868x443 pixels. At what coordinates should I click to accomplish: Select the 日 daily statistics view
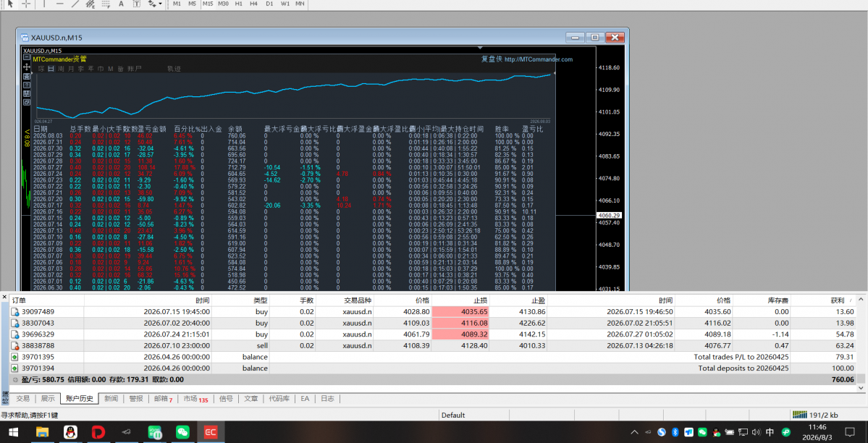51,69
